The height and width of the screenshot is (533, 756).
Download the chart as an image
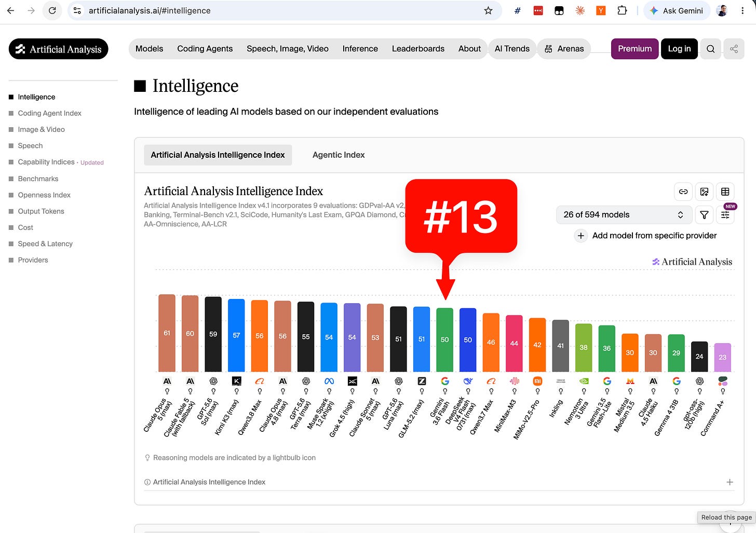coord(704,192)
